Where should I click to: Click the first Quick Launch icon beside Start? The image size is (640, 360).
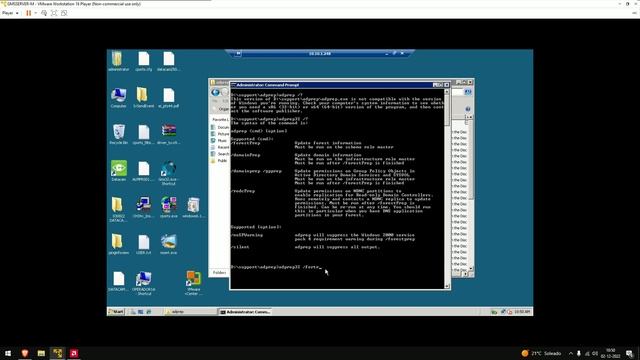tap(133, 312)
